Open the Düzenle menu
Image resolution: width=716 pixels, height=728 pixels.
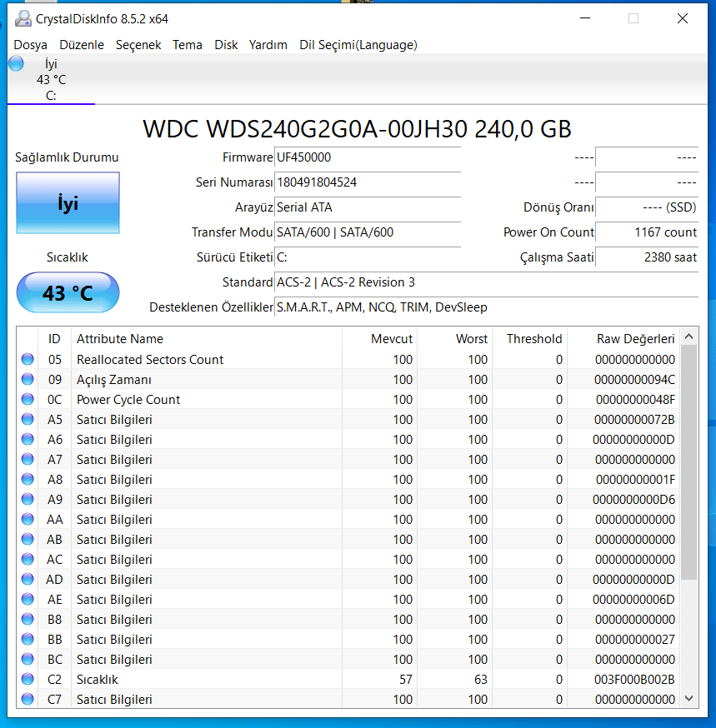point(82,45)
